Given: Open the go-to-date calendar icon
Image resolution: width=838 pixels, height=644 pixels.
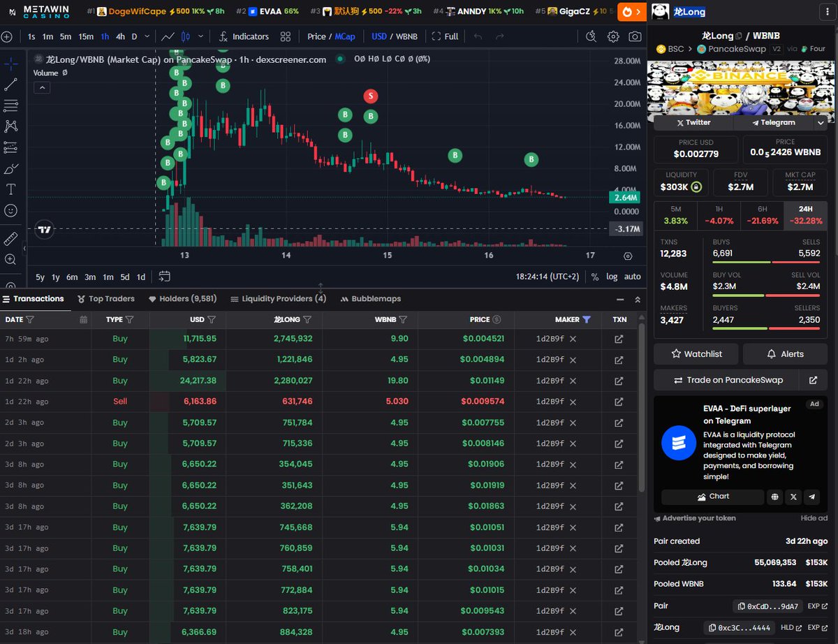Looking at the screenshot, I should 165,277.
